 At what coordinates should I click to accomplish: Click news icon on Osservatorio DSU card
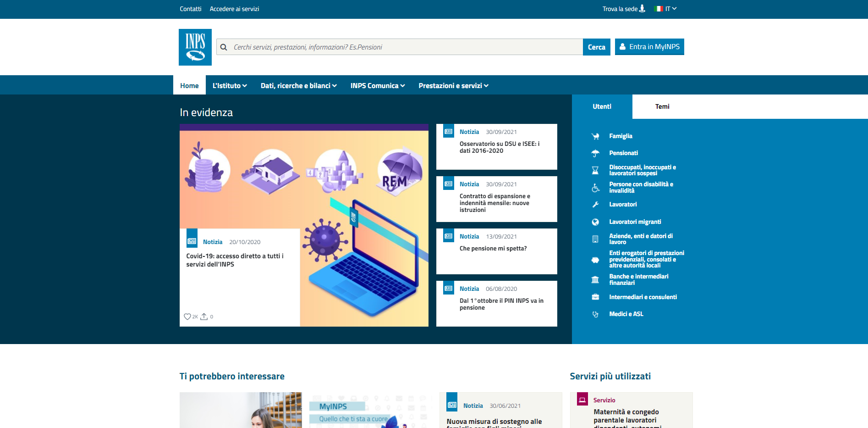tap(449, 132)
